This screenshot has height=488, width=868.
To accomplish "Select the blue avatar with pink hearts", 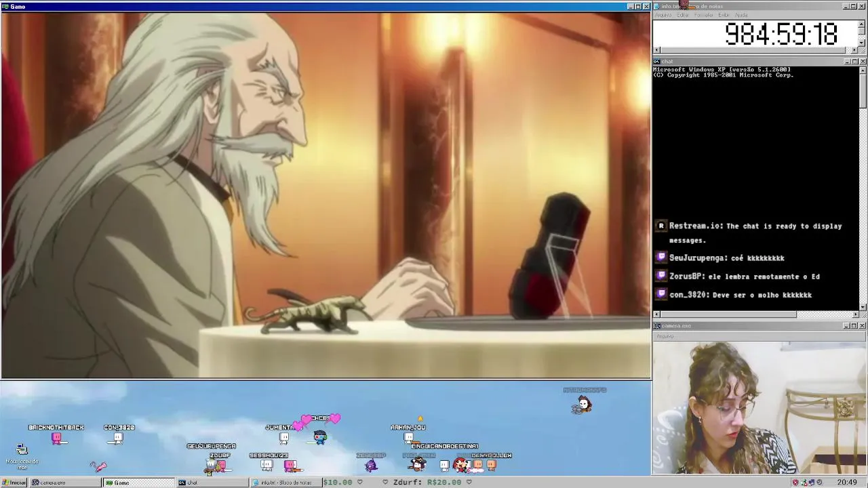I will pos(320,437).
